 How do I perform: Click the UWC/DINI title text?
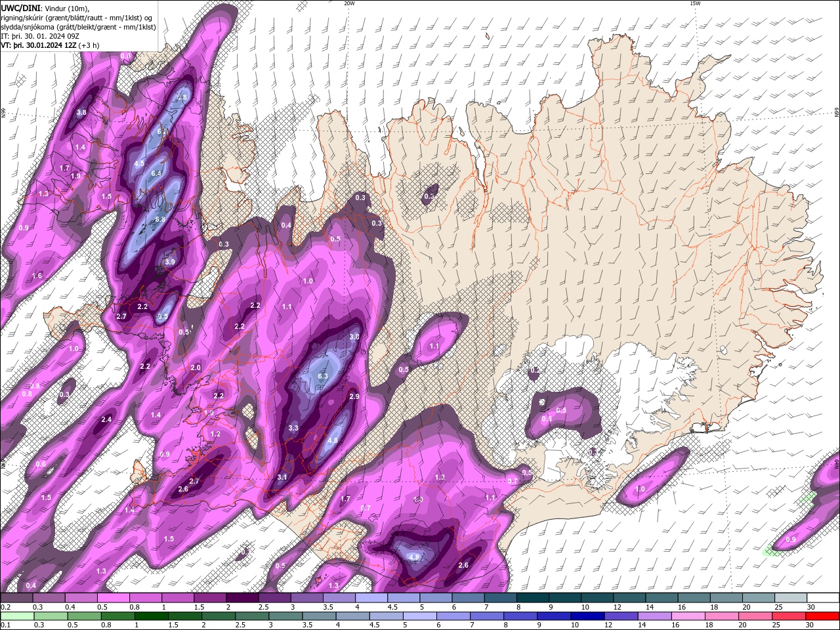[x=22, y=7]
